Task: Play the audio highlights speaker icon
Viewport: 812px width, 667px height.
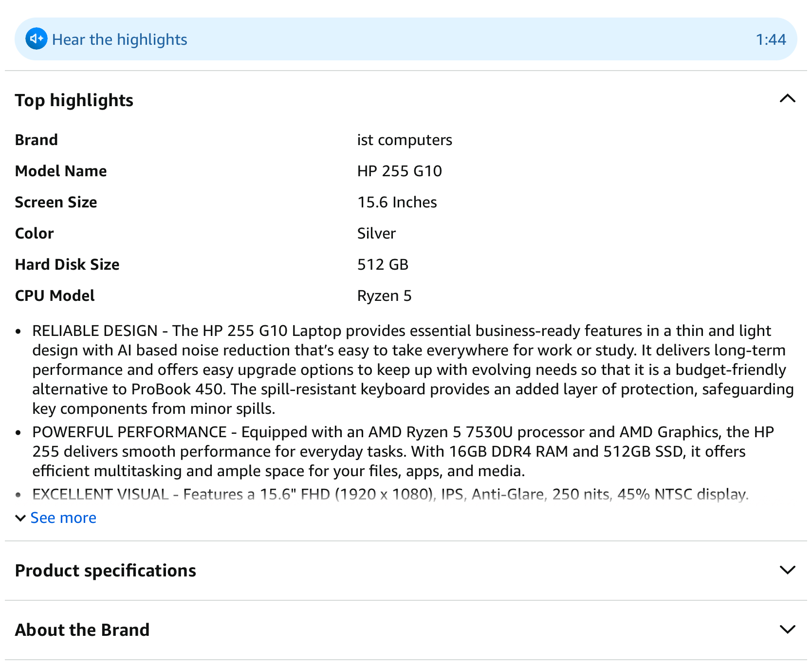Action: click(x=37, y=39)
